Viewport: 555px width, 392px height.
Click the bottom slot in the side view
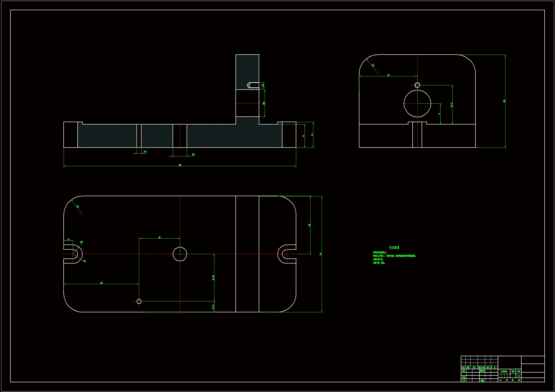[417, 135]
